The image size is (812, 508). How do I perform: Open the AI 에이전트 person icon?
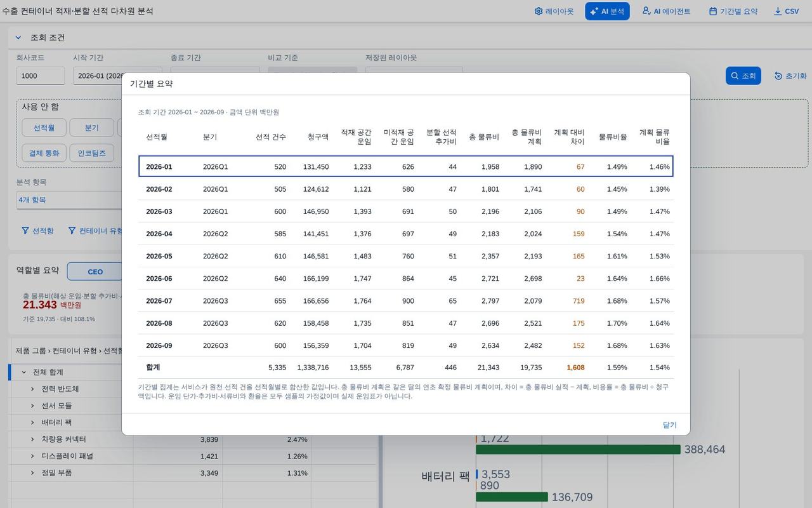click(646, 11)
